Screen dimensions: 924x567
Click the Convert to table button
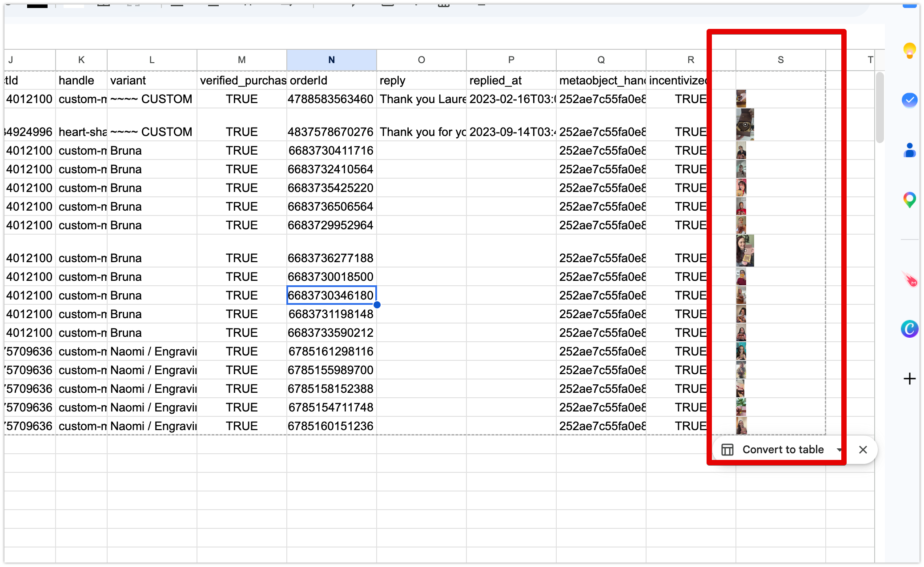[783, 450]
